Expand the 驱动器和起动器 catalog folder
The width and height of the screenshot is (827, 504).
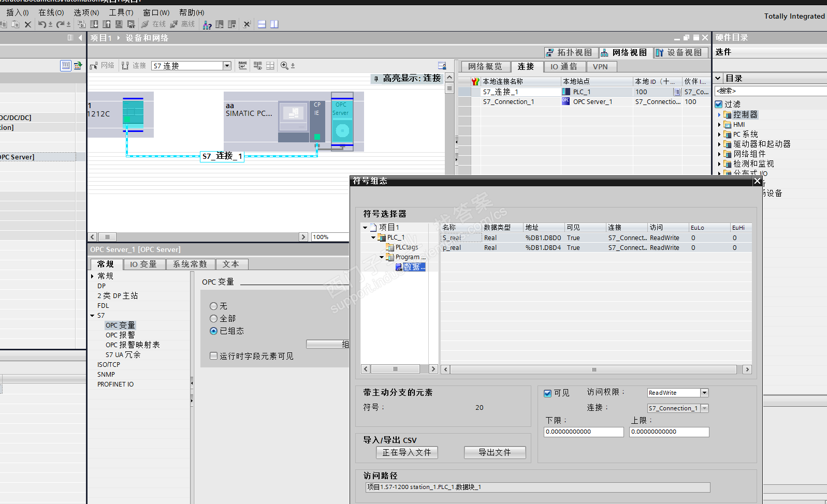pyautogui.click(x=719, y=144)
